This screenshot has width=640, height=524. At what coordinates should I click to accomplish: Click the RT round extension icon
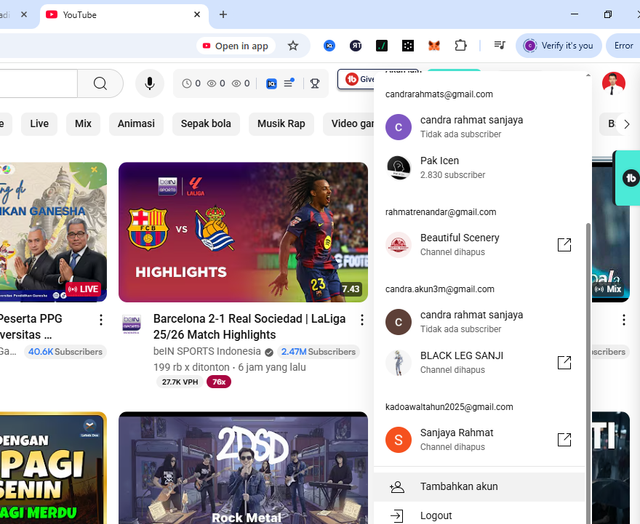[x=356, y=45]
